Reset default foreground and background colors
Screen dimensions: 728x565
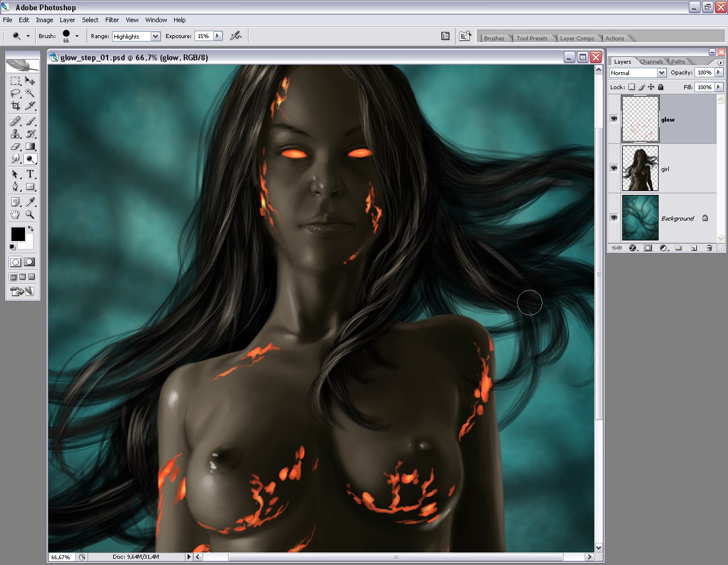tap(12, 247)
